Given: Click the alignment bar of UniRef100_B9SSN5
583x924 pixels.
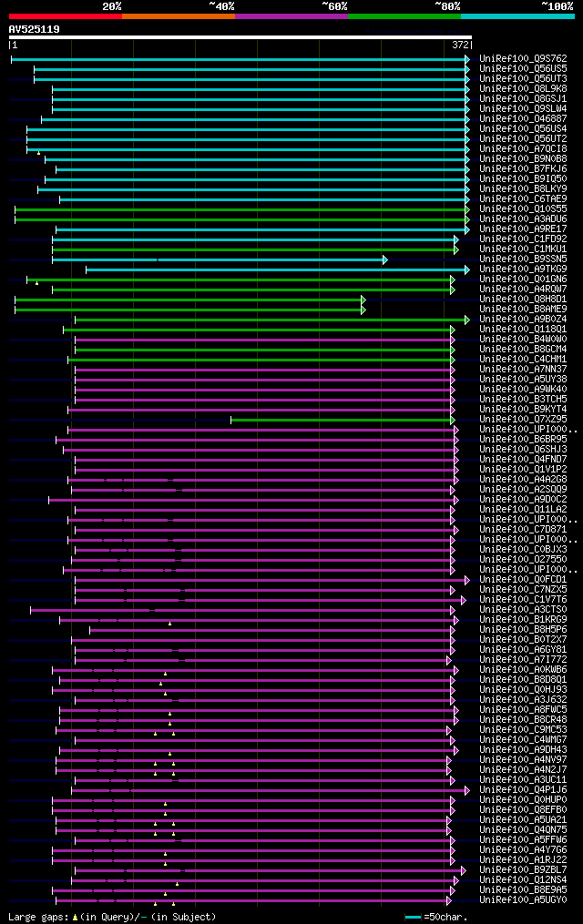Looking at the screenshot, I should point(220,259).
